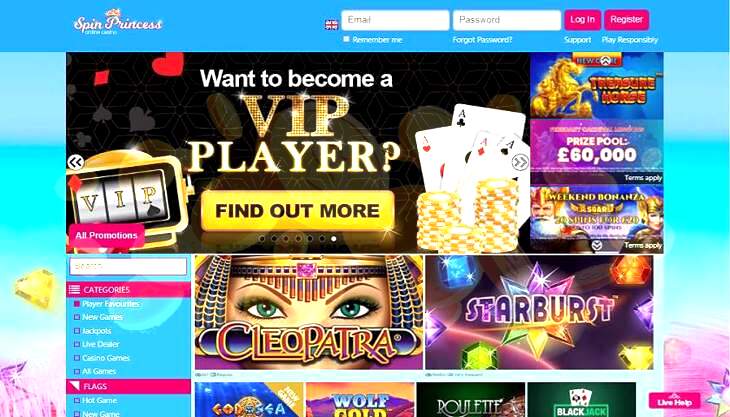Click the Flags header icon
Viewport: 730px width, 417px height.
[74, 386]
